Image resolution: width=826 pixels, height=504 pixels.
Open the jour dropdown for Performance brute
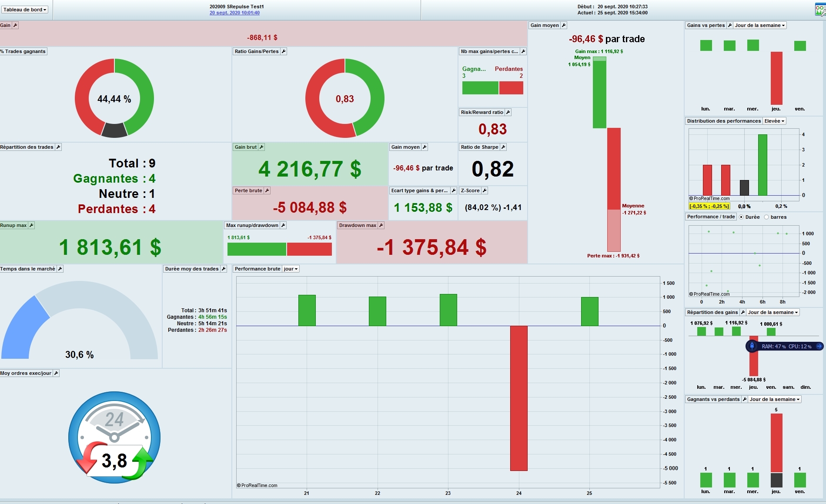[x=291, y=269]
